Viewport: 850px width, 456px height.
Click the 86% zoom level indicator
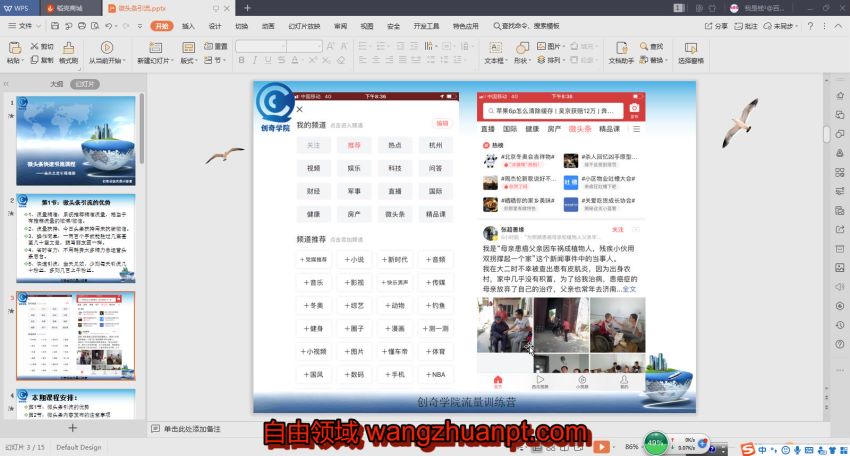point(632,447)
